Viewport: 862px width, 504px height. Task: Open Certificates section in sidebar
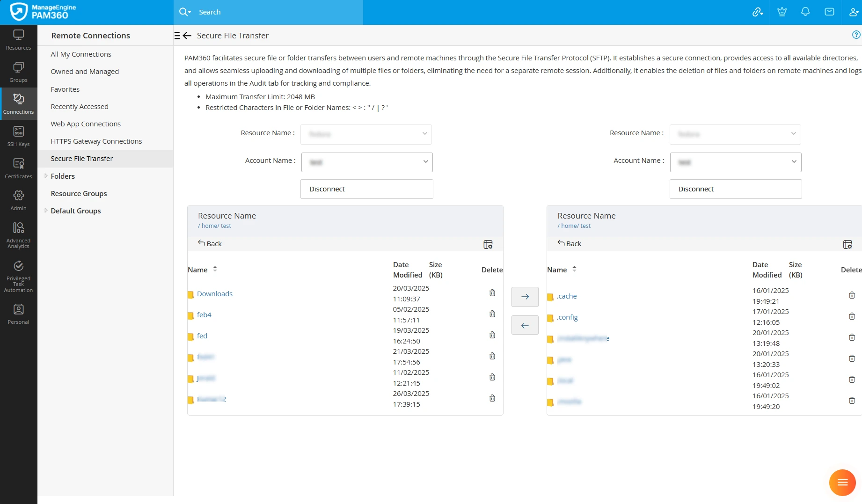(x=18, y=168)
